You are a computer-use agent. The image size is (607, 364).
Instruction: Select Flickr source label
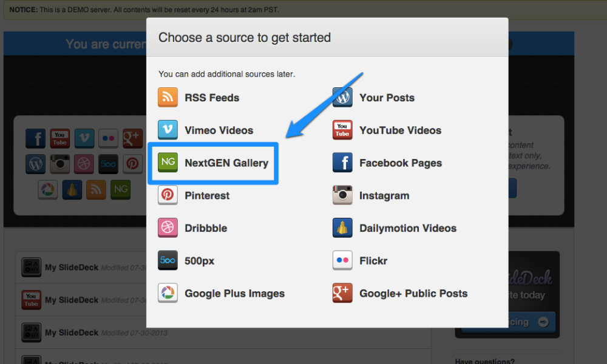(373, 261)
